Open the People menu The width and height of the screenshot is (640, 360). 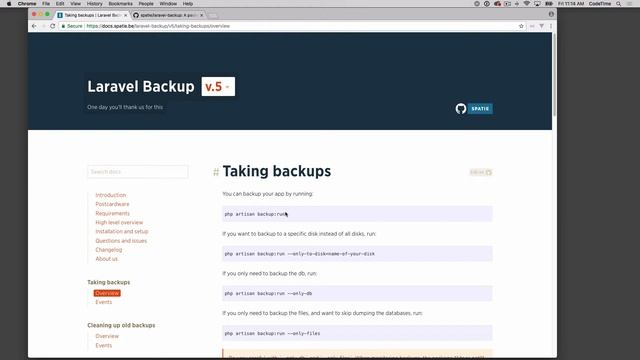click(x=146, y=4)
